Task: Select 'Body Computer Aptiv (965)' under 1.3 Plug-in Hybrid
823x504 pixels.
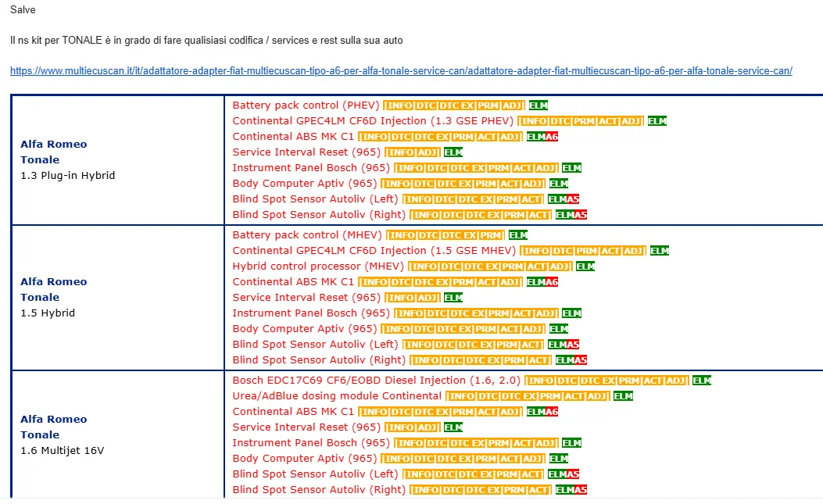Action: (x=305, y=184)
